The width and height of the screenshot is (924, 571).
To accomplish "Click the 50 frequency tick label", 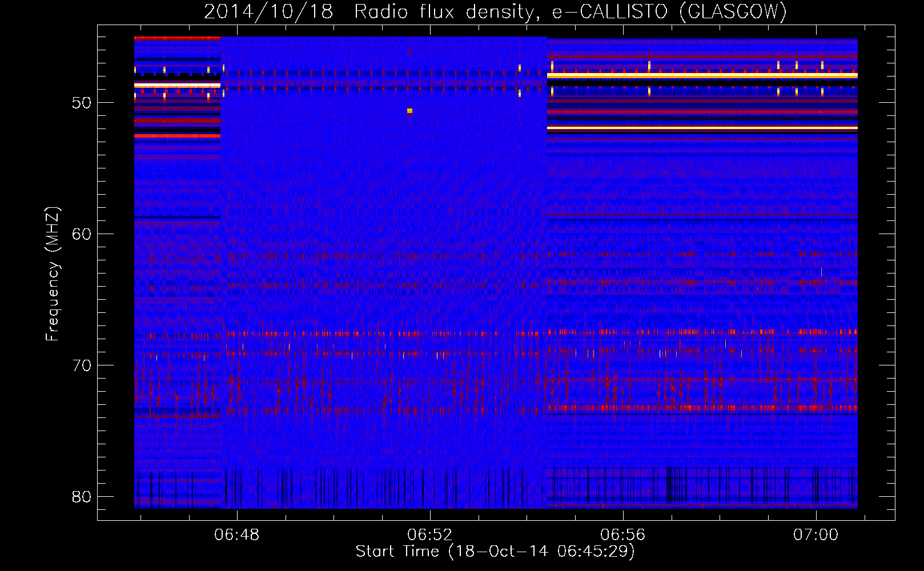I will click(x=82, y=103).
